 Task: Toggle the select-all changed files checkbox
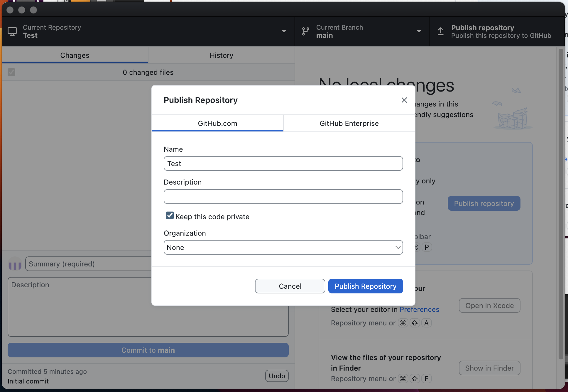click(11, 72)
